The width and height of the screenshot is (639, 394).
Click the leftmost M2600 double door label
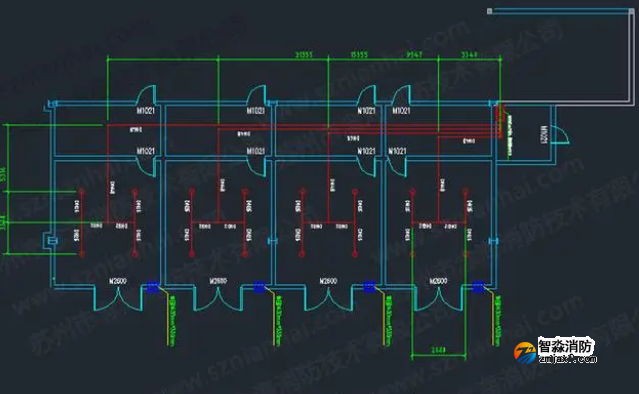[x=118, y=281]
